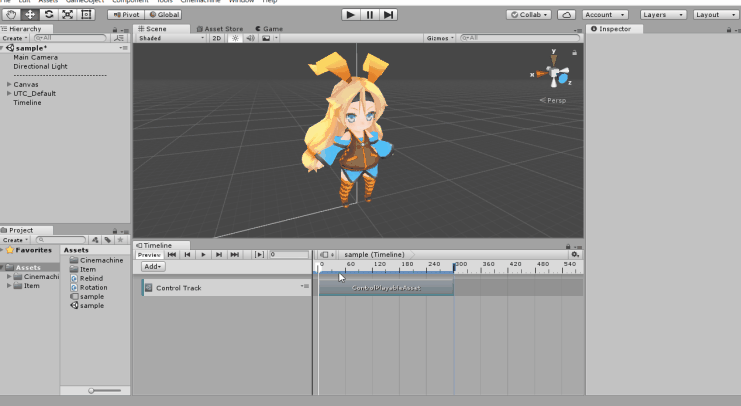The width and height of the screenshot is (741, 406).
Task: Select the Rotation script asset
Action: click(x=89, y=287)
